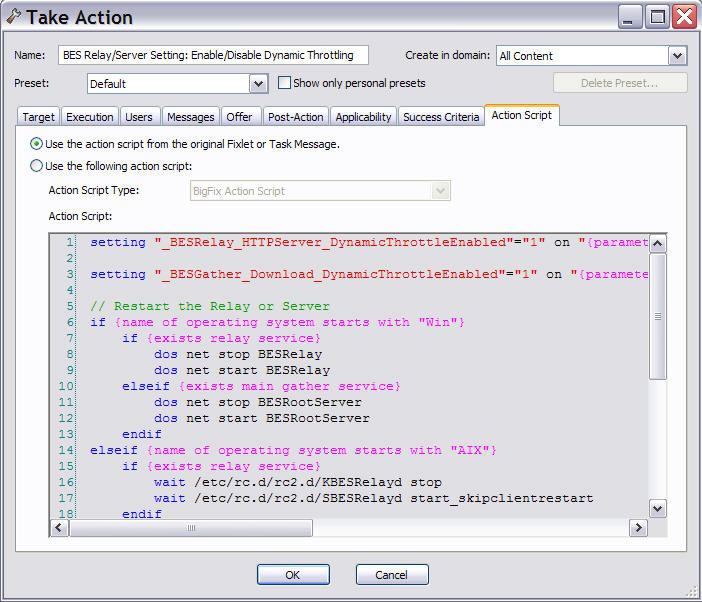Image resolution: width=702 pixels, height=602 pixels.
Task: Click the horizontal scrollbar right arrow
Action: [638, 528]
